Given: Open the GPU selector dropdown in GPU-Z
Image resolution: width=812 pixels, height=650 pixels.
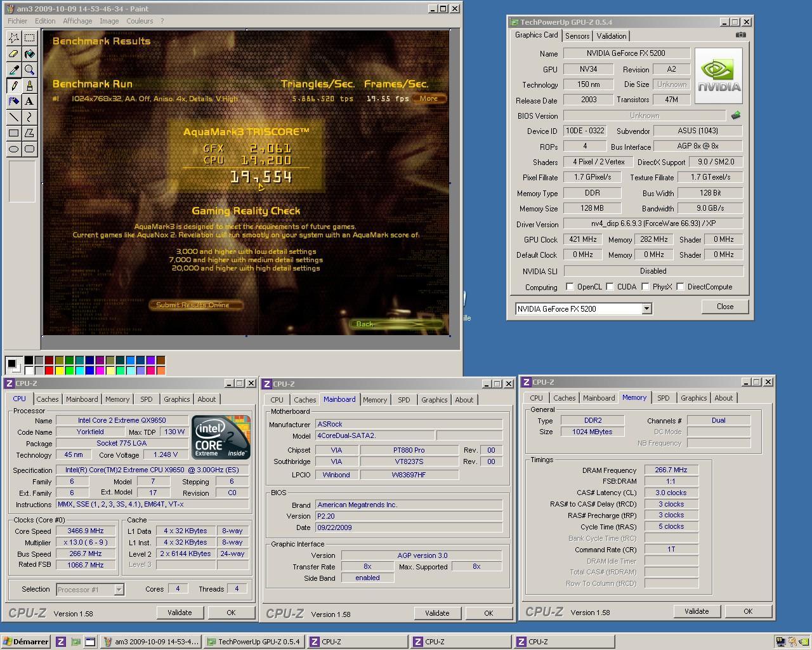Looking at the screenshot, I should pyautogui.click(x=646, y=308).
